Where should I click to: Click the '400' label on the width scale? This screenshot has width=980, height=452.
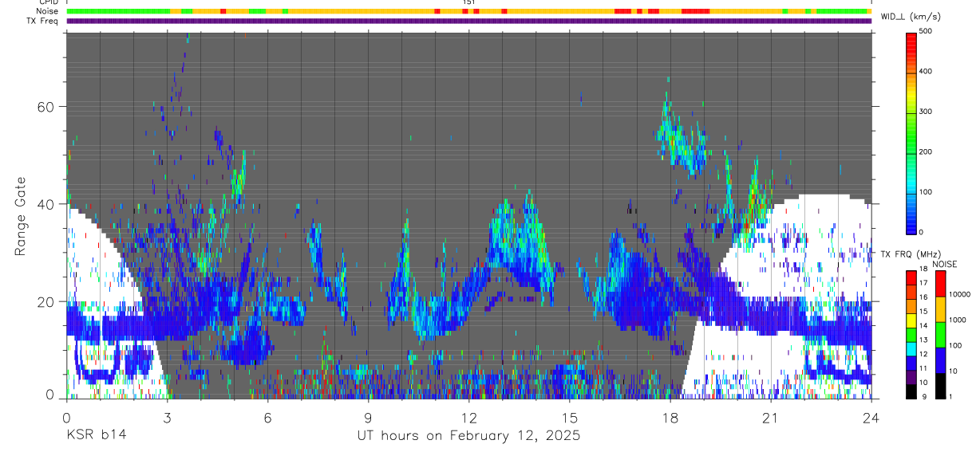click(927, 71)
